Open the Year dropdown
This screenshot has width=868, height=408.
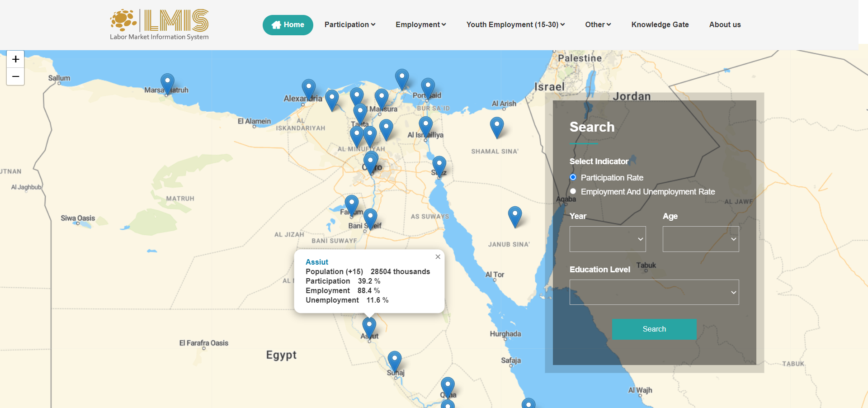click(607, 239)
